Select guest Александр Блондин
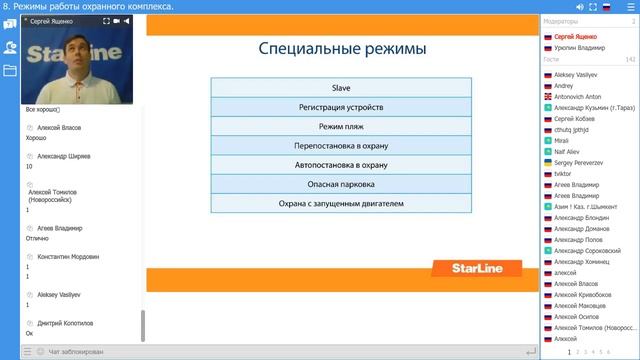This screenshot has height=360, width=640. [x=581, y=218]
